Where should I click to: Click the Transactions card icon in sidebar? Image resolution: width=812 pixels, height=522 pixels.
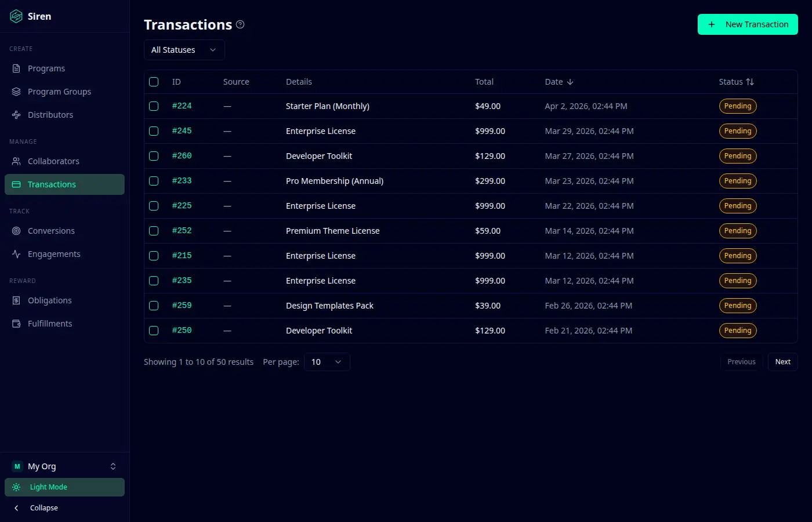pyautogui.click(x=16, y=184)
